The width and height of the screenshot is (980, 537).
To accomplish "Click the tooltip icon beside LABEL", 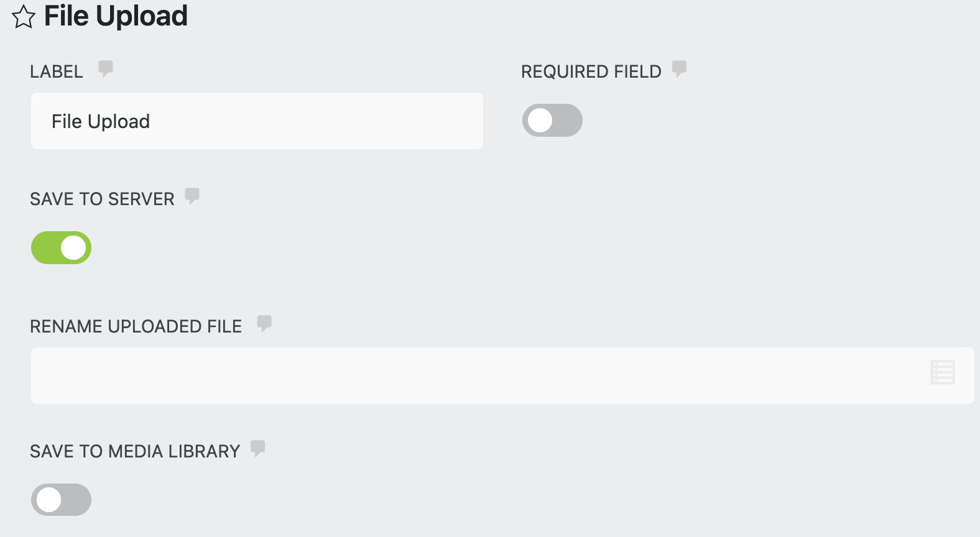I will 105,69.
